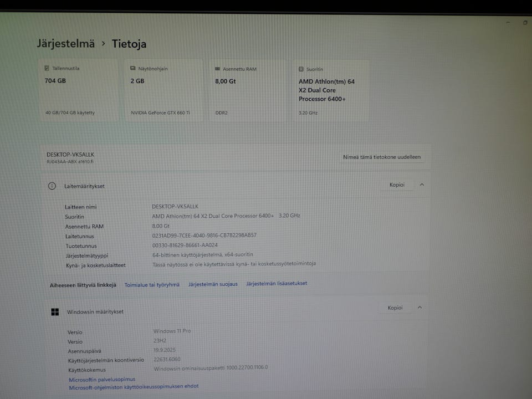Open the Näytönohjain graphics card tile
This screenshot has height=399, width=532.
click(163, 90)
